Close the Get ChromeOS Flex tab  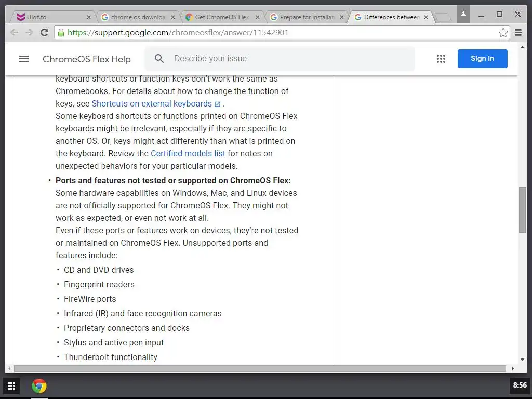[x=257, y=17]
